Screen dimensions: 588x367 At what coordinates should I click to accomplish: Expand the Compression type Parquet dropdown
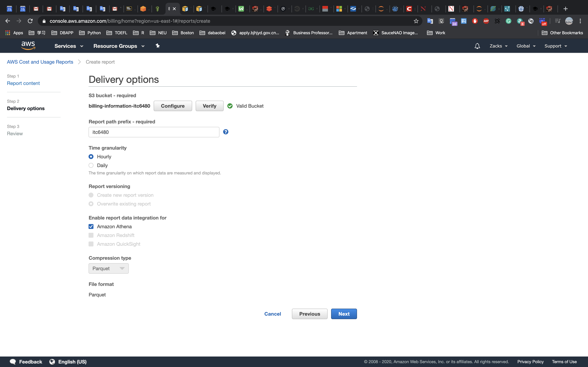pos(109,268)
